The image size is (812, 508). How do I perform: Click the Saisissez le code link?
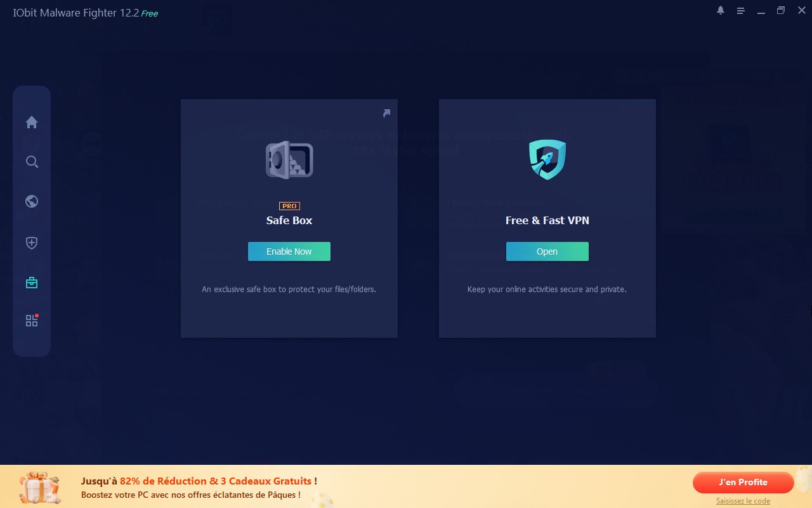point(743,500)
